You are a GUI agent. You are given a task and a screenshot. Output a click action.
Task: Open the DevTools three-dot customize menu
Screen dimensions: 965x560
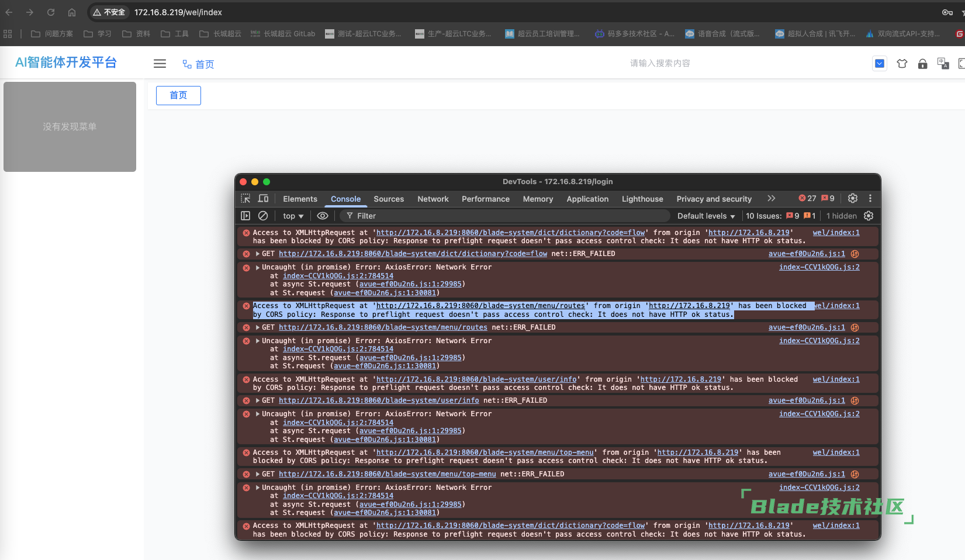pos(870,198)
